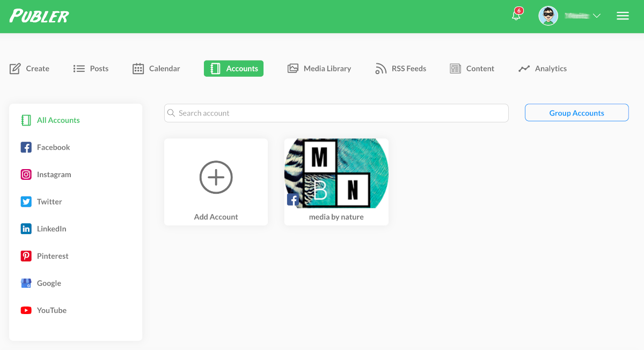Viewport: 644px width, 350px height.
Task: Open the media by nature account thumbnail
Action: pyautogui.click(x=336, y=173)
